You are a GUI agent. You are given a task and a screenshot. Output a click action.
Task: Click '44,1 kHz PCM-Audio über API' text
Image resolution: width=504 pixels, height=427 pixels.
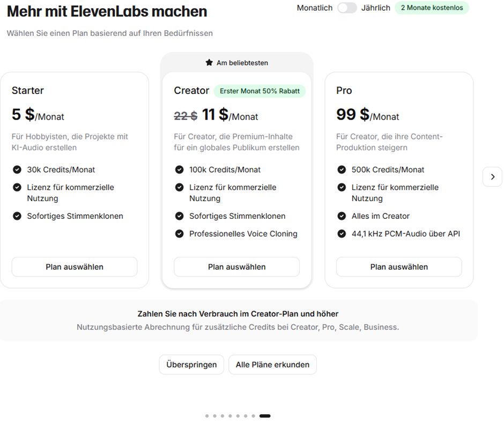click(x=406, y=234)
